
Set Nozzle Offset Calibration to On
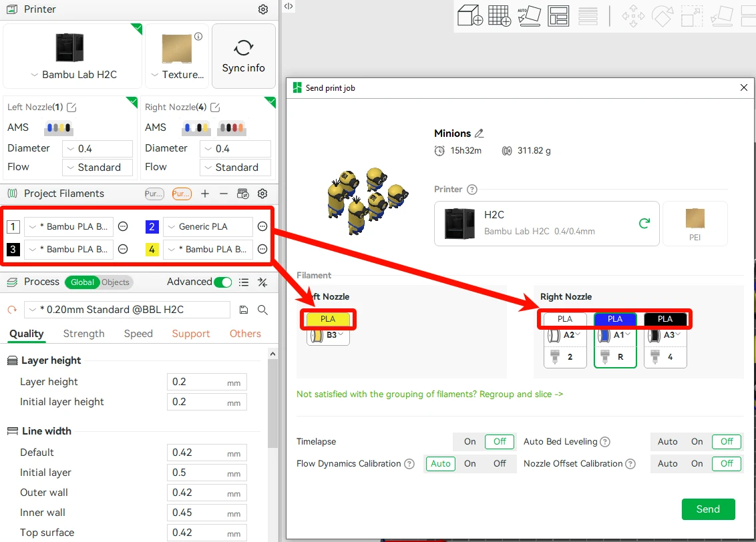[x=697, y=464]
